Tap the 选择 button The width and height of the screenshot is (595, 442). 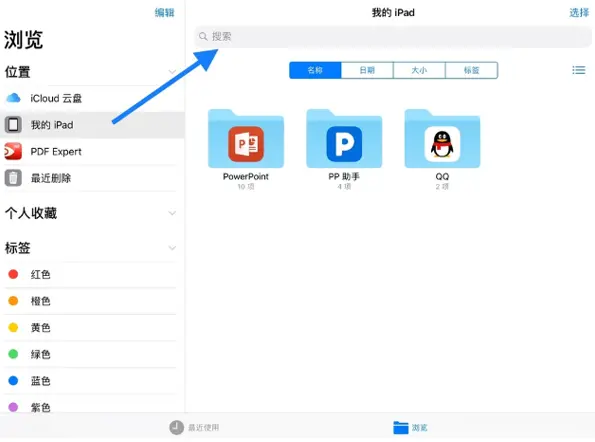pyautogui.click(x=579, y=13)
